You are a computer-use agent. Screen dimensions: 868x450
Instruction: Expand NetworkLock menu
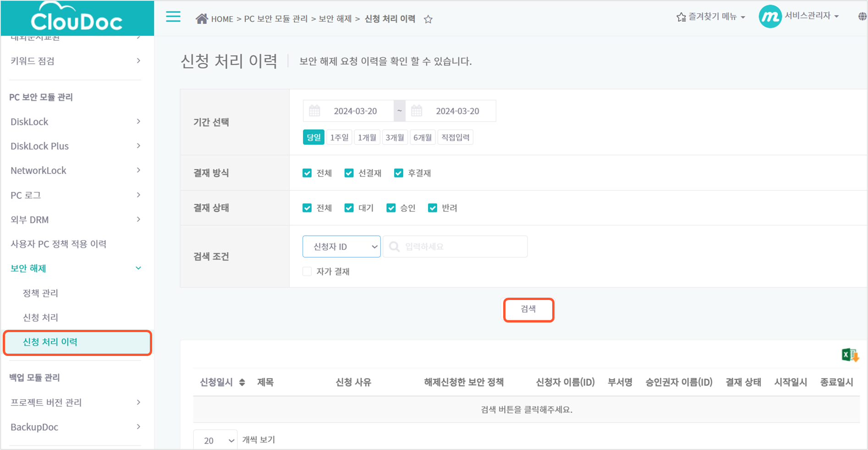76,170
